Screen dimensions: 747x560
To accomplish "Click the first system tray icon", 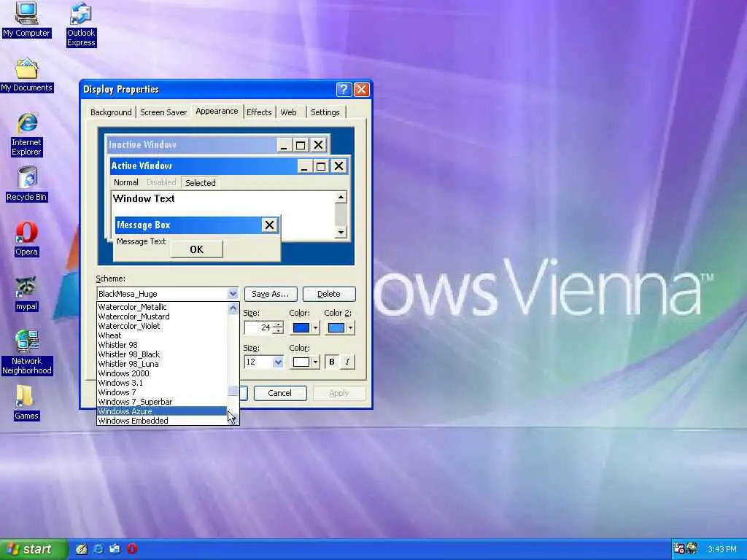I will [x=679, y=549].
